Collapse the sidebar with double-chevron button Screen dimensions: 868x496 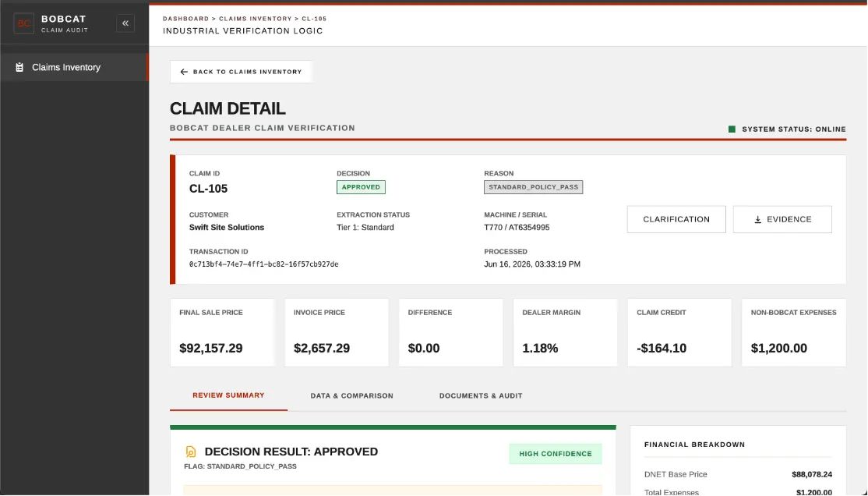[125, 23]
